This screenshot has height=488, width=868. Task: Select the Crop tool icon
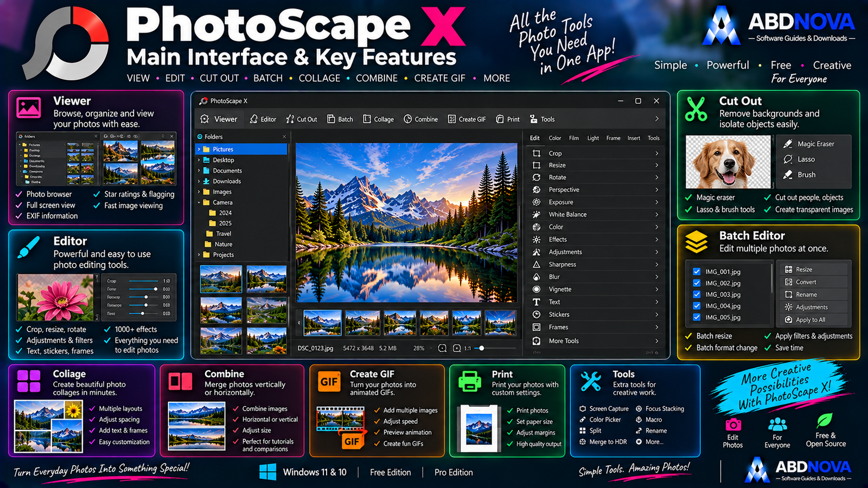[537, 153]
